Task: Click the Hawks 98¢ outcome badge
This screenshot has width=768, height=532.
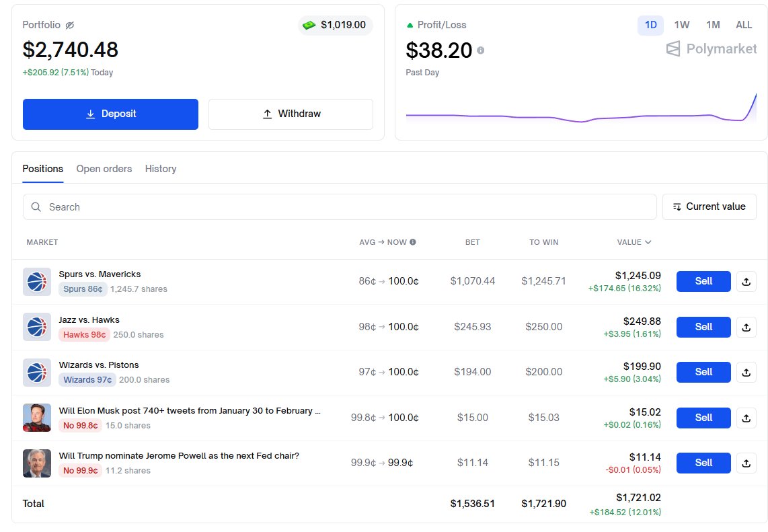Action: click(84, 334)
